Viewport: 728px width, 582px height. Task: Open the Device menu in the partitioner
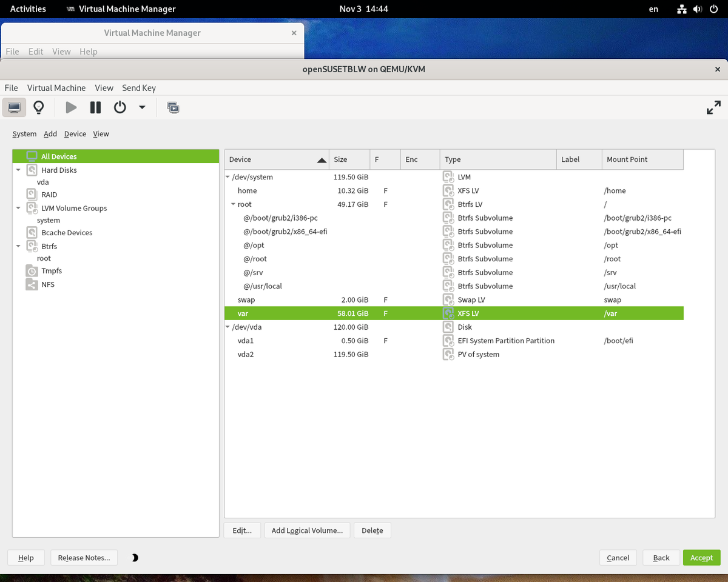pyautogui.click(x=75, y=133)
